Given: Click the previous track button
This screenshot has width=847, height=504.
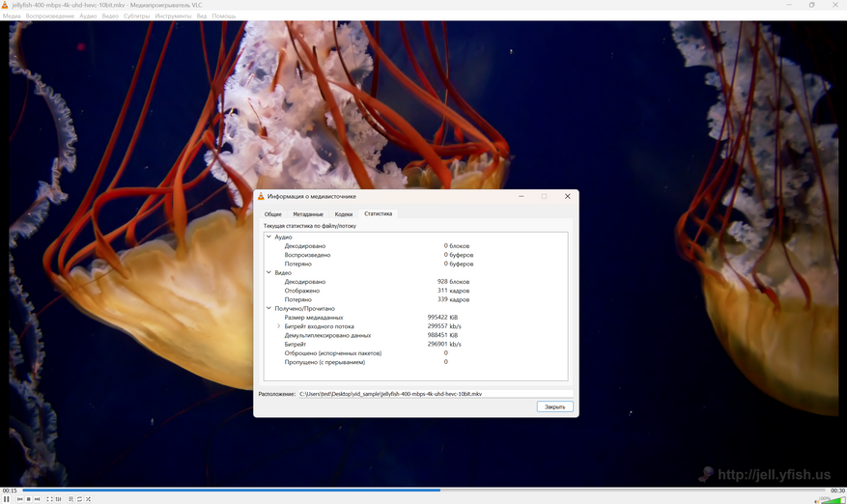Looking at the screenshot, I should [x=18, y=499].
